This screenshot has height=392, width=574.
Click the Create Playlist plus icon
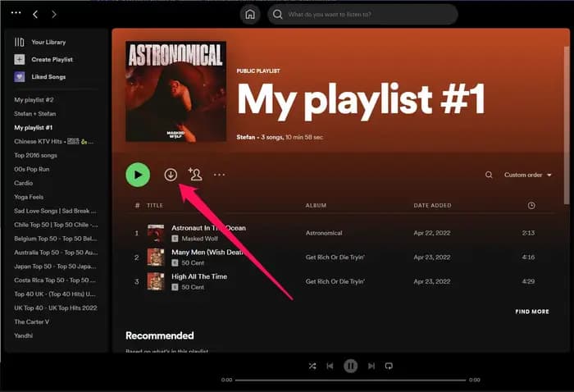(x=20, y=59)
